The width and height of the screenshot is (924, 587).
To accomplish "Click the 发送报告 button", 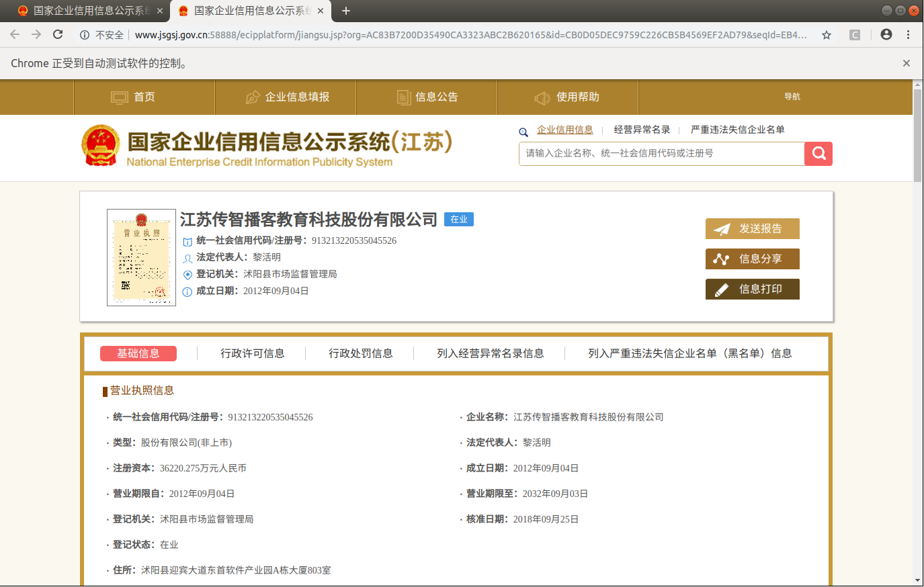I will pos(753,229).
